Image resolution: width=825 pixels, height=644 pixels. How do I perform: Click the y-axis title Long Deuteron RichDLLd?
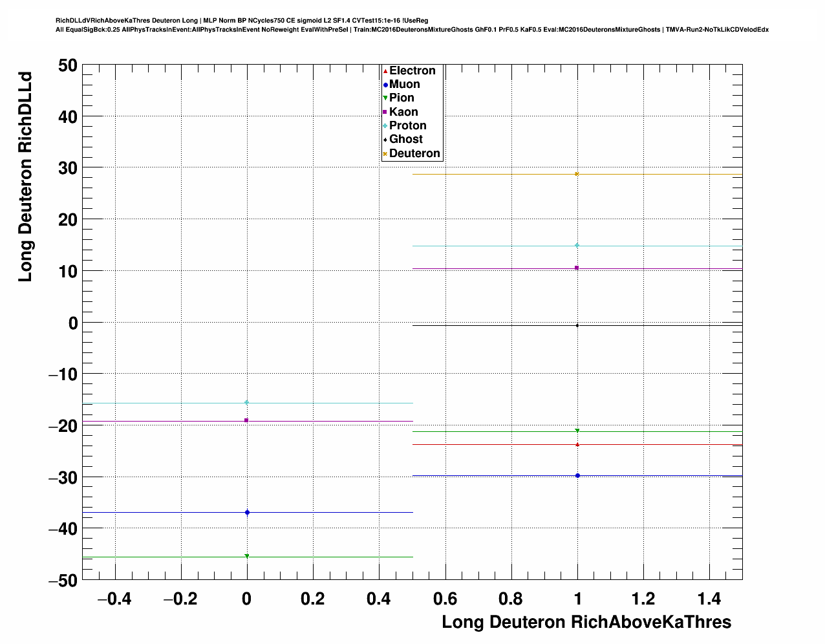tap(25, 176)
